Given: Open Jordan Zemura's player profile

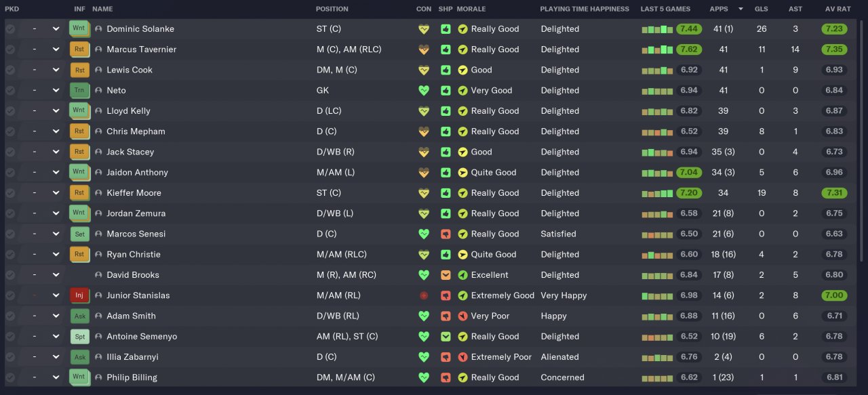Looking at the screenshot, I should click(136, 213).
